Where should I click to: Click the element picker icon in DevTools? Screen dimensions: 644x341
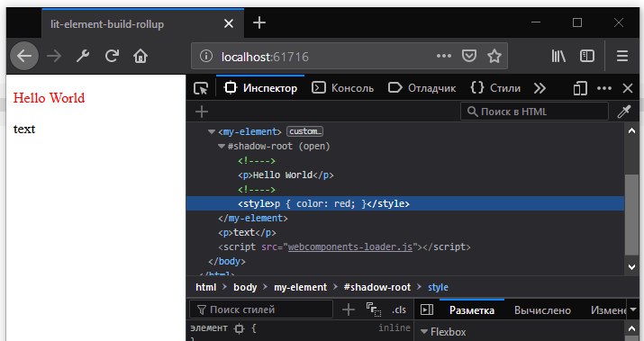point(201,88)
